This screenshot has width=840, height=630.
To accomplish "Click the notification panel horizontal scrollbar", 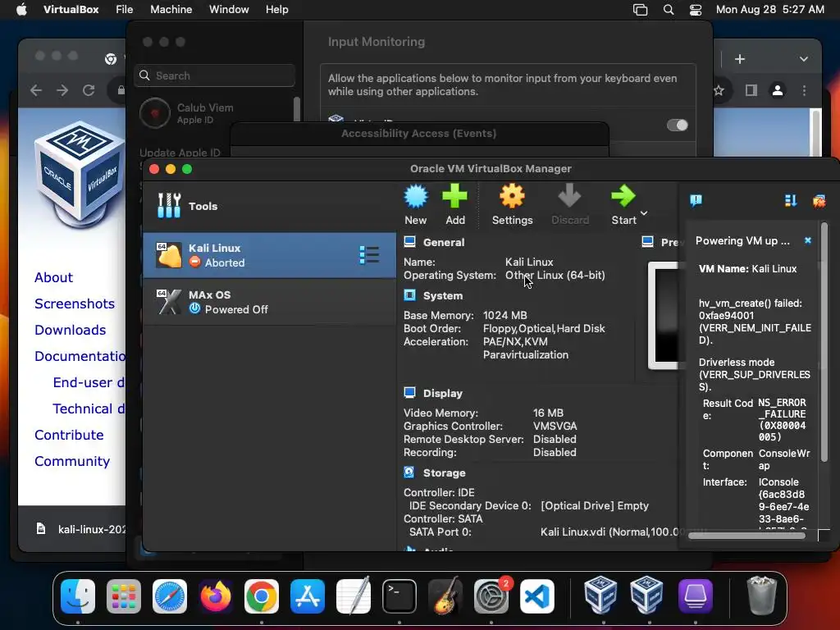I will pyautogui.click(x=746, y=536).
